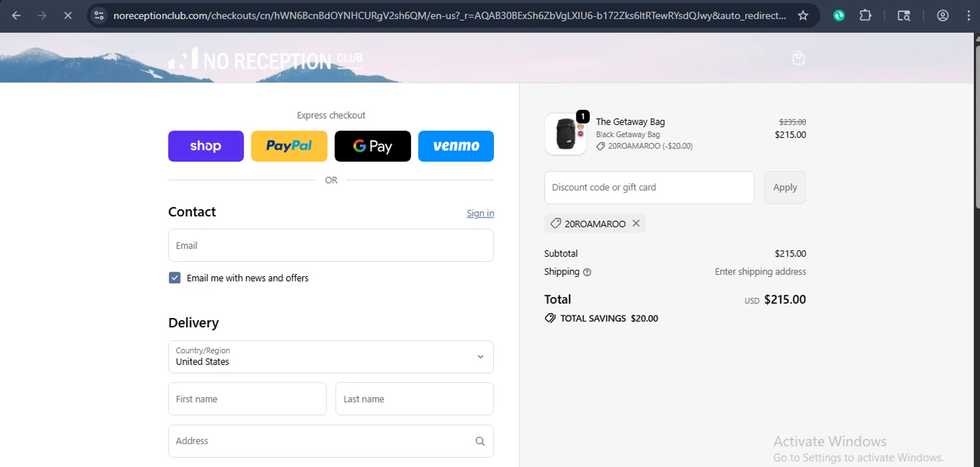Click the $215.00 total amount
This screenshot has height=467, width=980.
tap(785, 300)
